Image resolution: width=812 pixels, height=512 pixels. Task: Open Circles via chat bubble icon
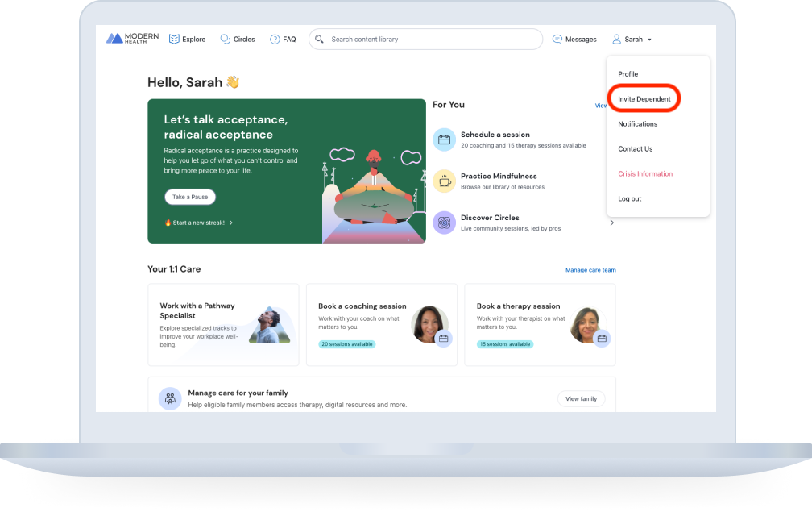[x=225, y=40]
